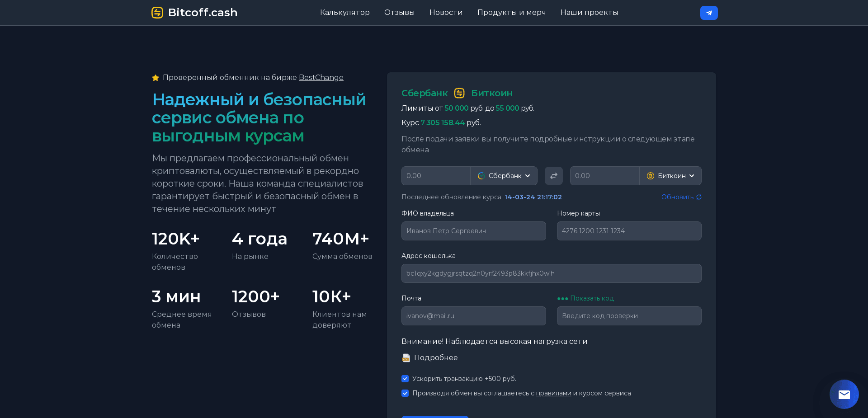Click the Почта email input field
This screenshot has height=418, width=868.
[x=473, y=316]
